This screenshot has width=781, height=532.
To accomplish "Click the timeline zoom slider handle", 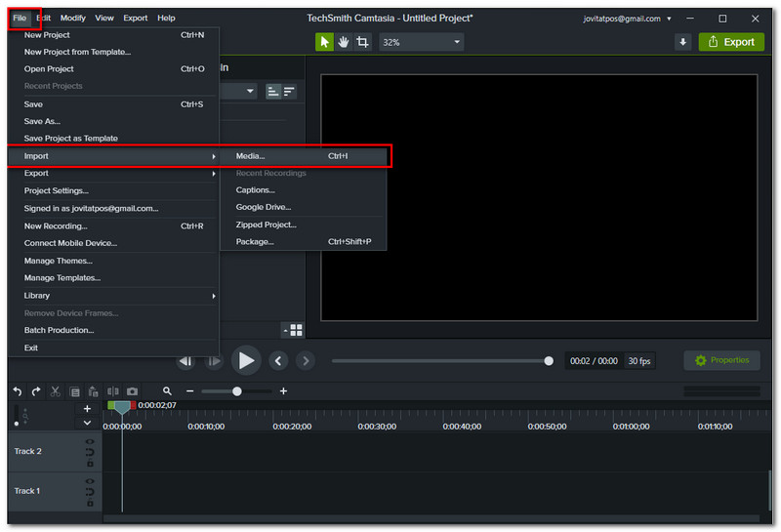I will pos(236,391).
